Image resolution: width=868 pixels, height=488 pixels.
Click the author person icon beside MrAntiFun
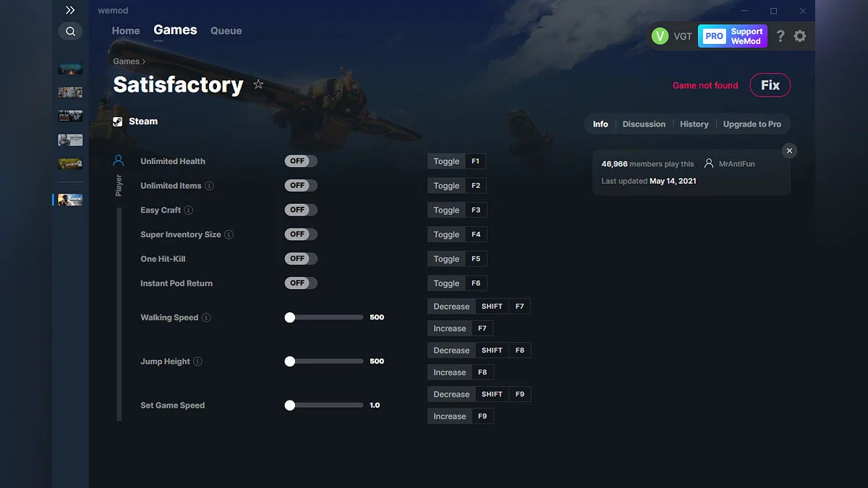[709, 163]
